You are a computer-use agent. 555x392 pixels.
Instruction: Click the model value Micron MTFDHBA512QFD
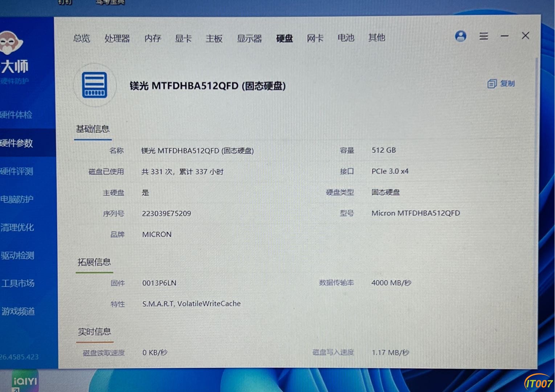click(416, 213)
